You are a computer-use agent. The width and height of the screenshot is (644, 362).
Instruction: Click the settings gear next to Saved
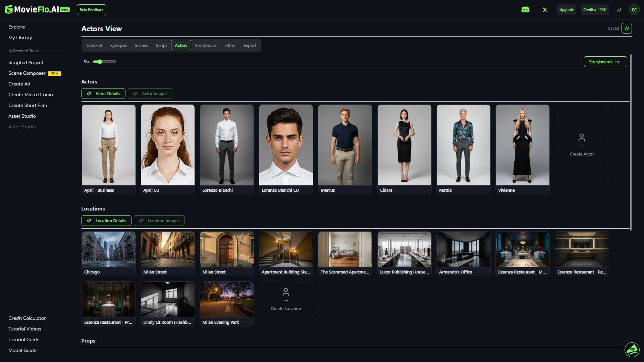pyautogui.click(x=627, y=28)
